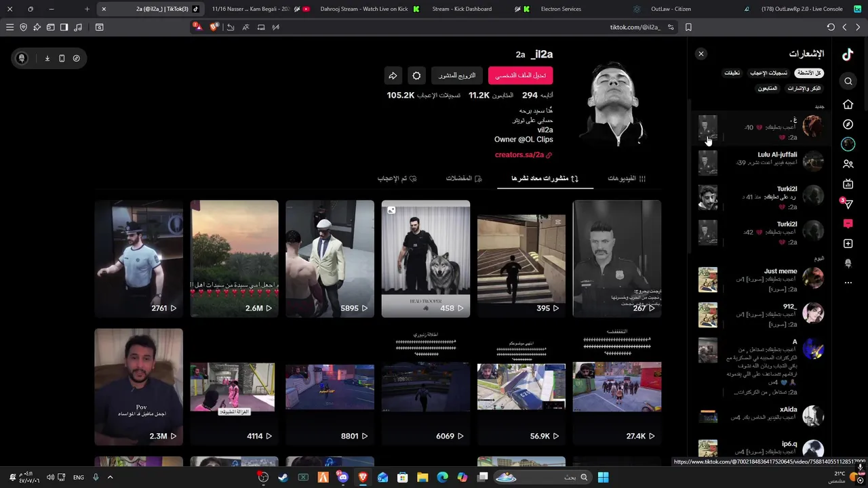
Task: Open Just meme notification
Action: pyautogui.click(x=761, y=279)
